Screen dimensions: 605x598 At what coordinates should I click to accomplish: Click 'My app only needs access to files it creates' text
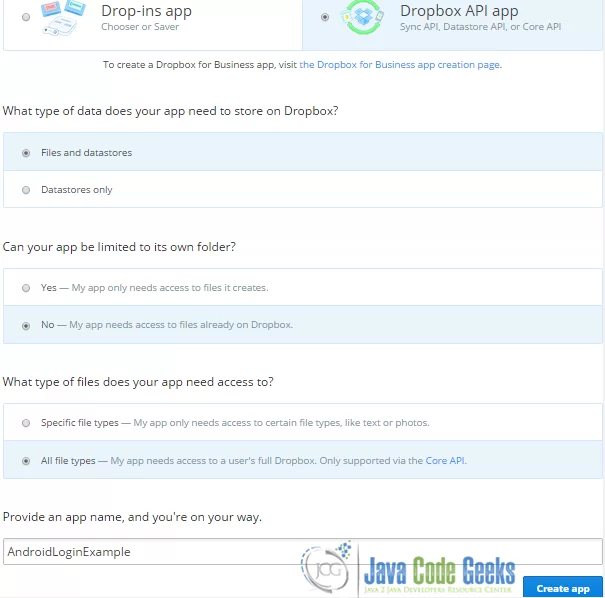tap(170, 288)
